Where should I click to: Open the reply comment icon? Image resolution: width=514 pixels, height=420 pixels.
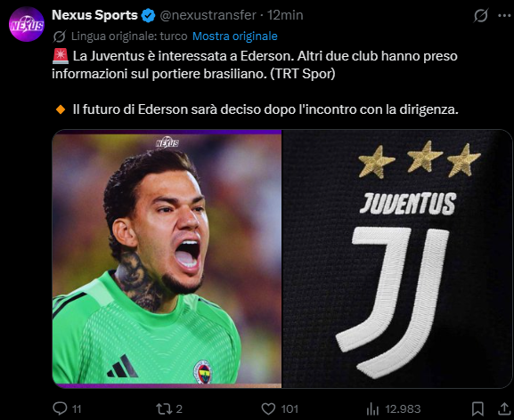[60, 408]
